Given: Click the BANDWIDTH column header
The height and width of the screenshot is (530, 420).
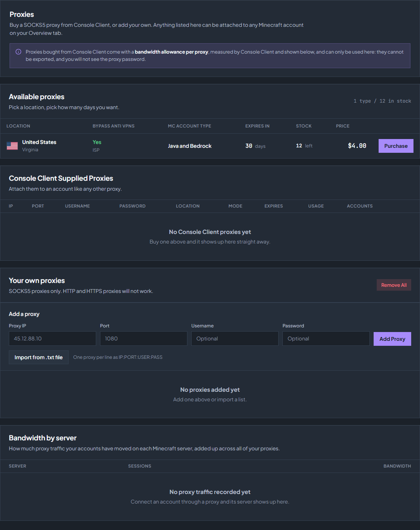Looking at the screenshot, I should (x=397, y=466).
